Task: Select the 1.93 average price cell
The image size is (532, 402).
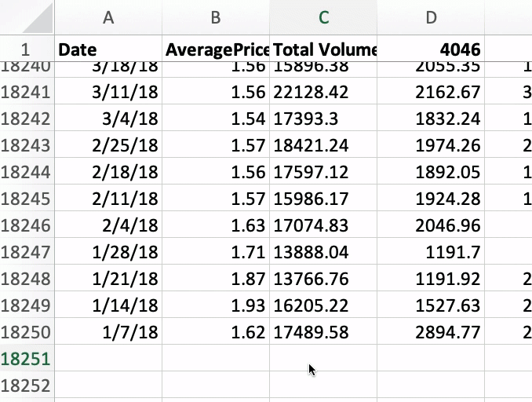Action: click(x=216, y=305)
